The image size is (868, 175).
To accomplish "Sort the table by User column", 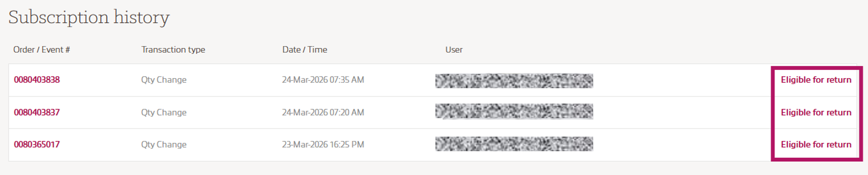I will point(453,49).
